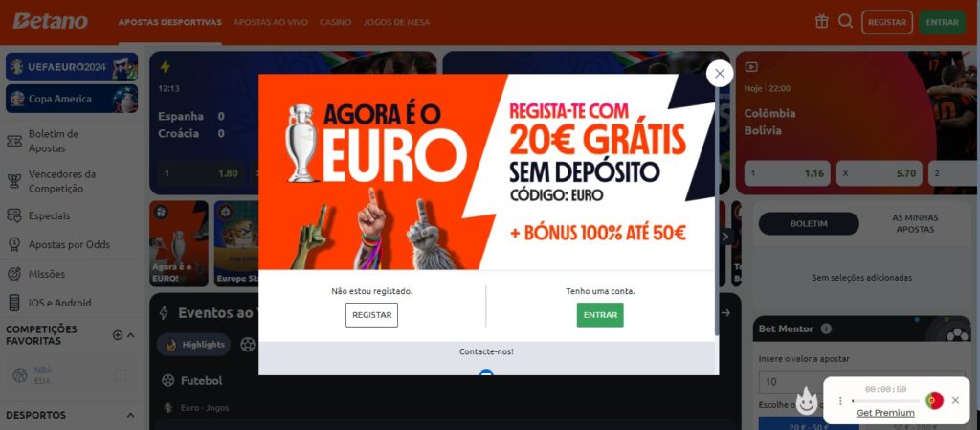Collapse the Desportos section
Viewport: 980px width, 430px height.
[130, 415]
